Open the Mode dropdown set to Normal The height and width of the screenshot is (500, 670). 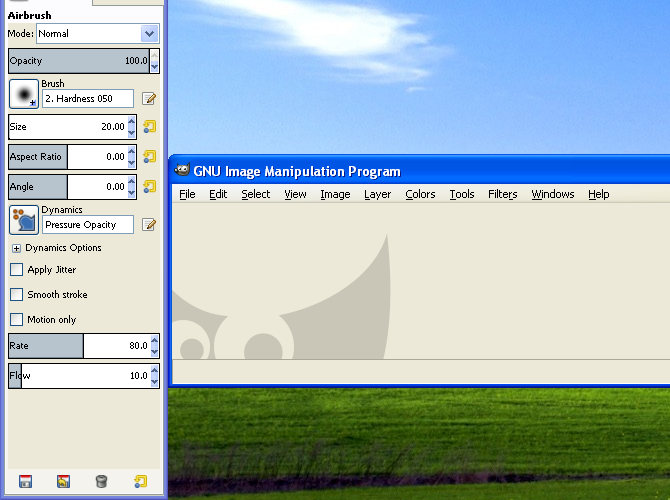point(97,34)
